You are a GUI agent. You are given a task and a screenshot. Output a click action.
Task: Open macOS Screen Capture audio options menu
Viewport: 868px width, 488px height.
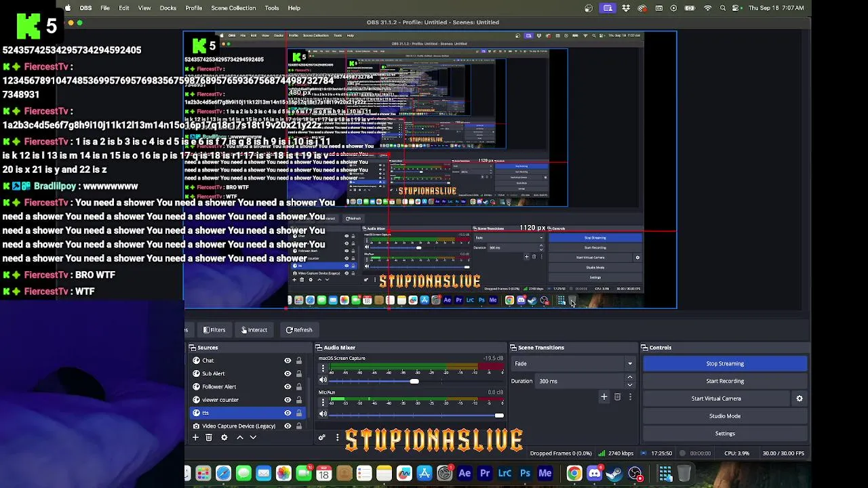pyautogui.click(x=323, y=369)
